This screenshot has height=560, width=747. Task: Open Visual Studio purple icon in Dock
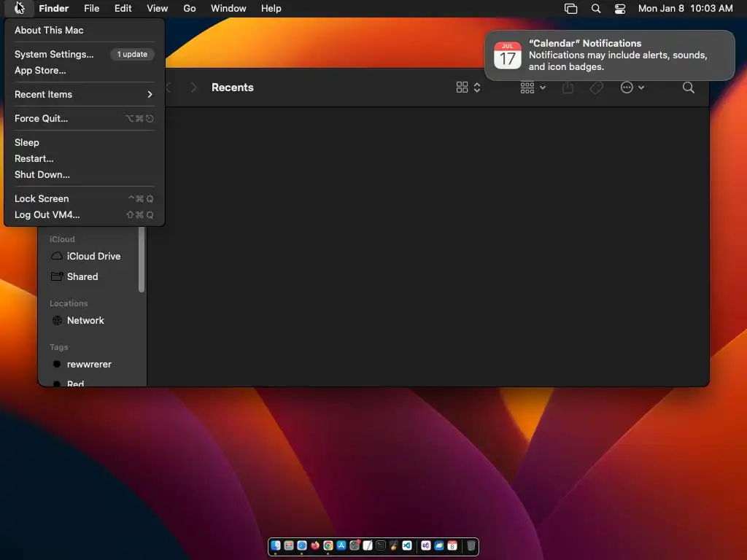click(426, 545)
